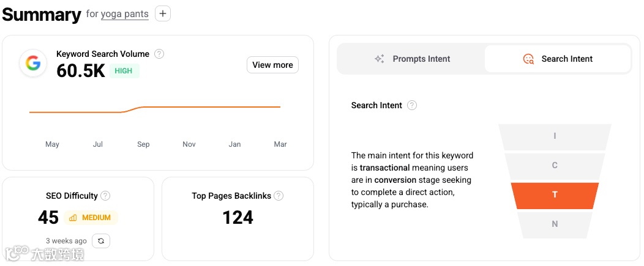Screen dimensions: 644x266
Task: Select the Search Intent tab
Action: 558,59
